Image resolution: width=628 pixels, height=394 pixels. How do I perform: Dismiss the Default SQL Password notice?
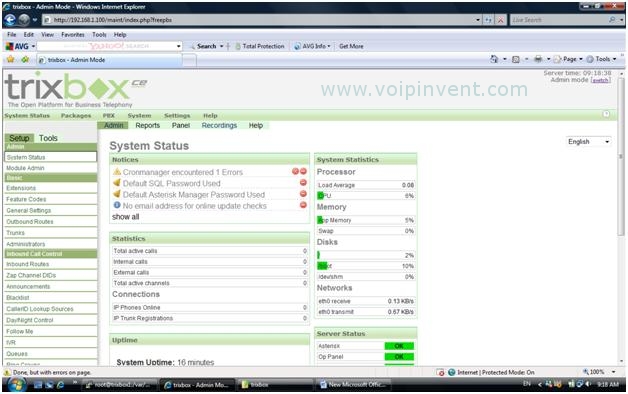tap(303, 183)
